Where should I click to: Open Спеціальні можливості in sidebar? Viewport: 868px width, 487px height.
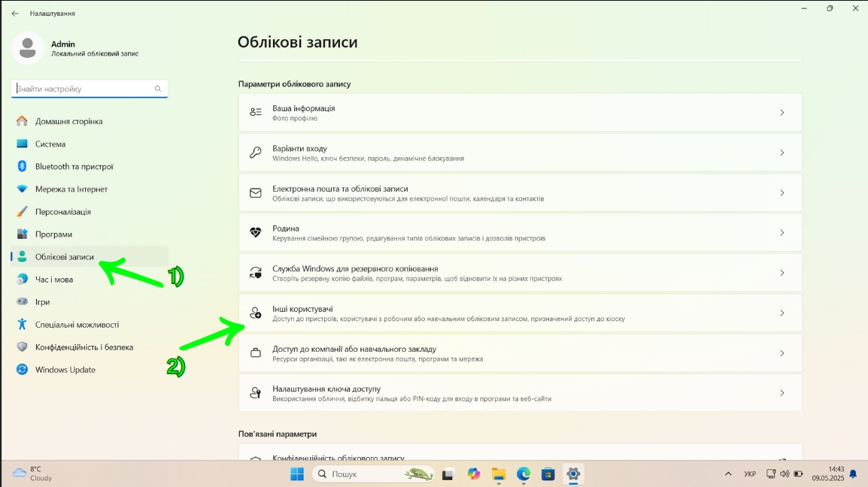[x=77, y=325]
